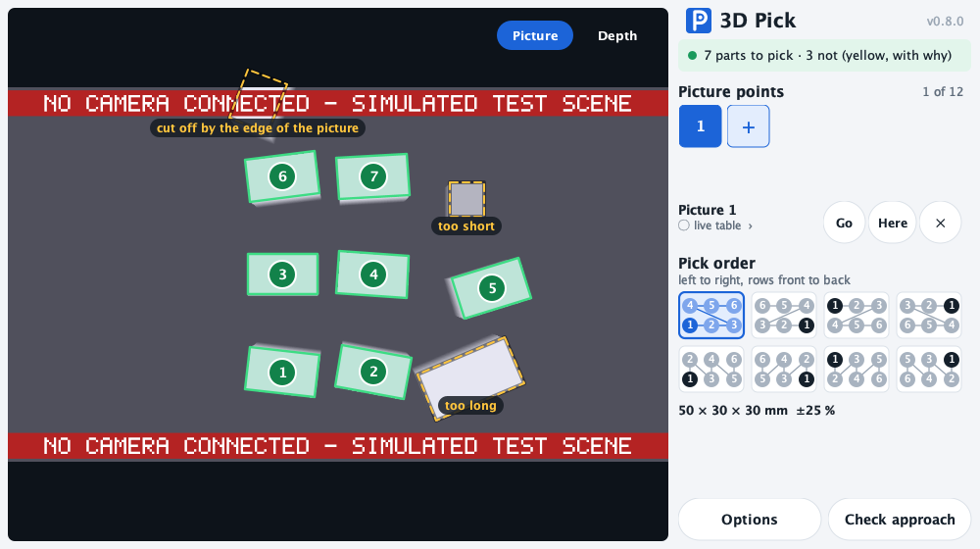Select part number 1 in the scene
This screenshot has height=549, width=980.
tap(282, 373)
